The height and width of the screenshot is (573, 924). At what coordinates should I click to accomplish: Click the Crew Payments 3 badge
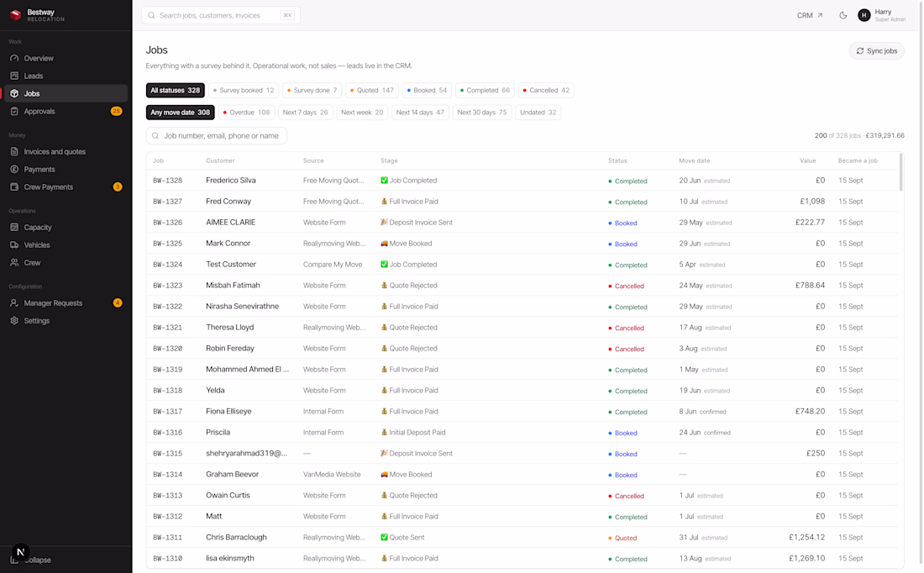pos(118,187)
